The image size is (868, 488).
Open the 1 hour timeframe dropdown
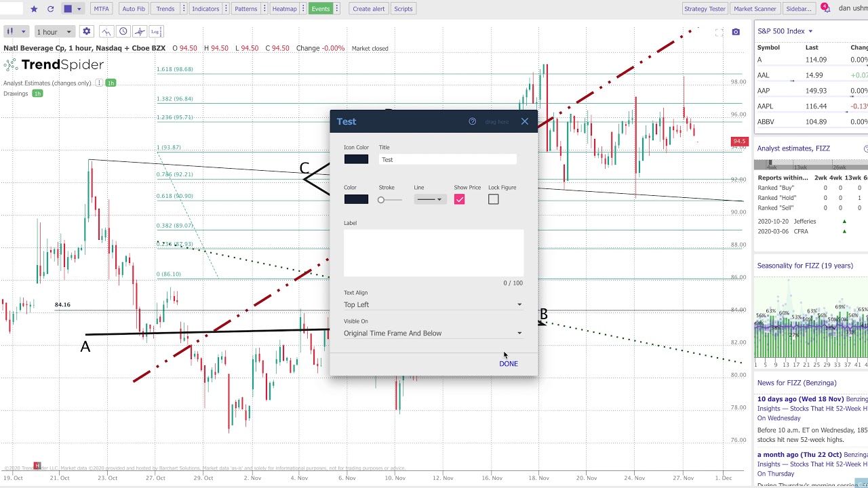[x=54, y=32]
